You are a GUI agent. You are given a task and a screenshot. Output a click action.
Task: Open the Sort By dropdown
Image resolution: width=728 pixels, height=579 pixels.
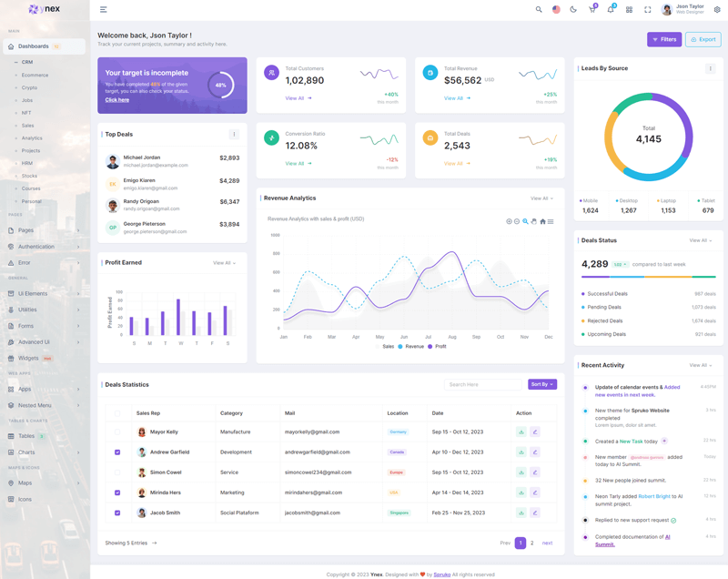pyautogui.click(x=541, y=384)
